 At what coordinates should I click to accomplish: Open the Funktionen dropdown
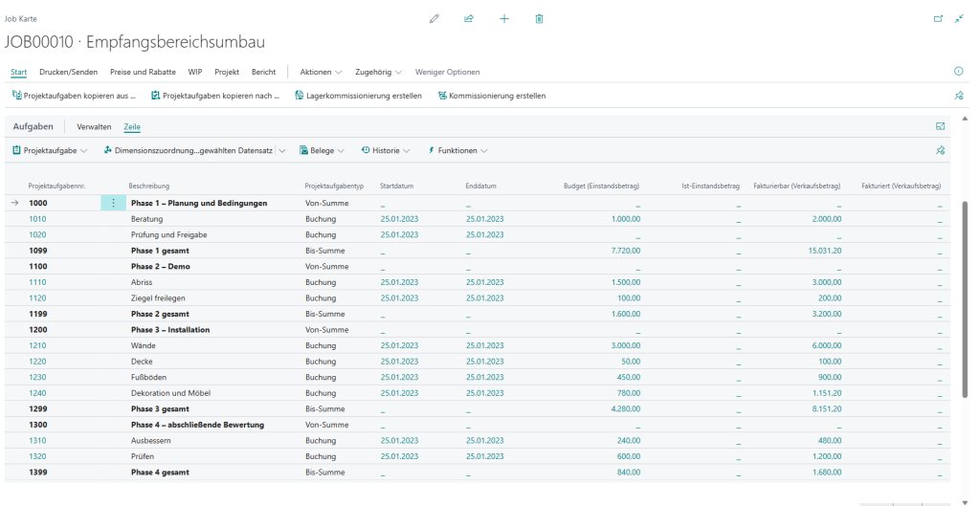[457, 150]
